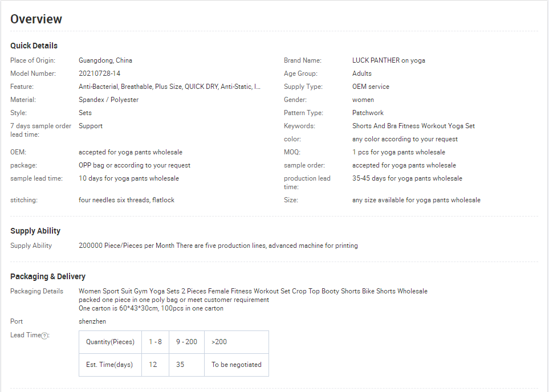
Task: Click the truncated Feature value starting 'Anti-Bacterial'
Action: coord(169,87)
